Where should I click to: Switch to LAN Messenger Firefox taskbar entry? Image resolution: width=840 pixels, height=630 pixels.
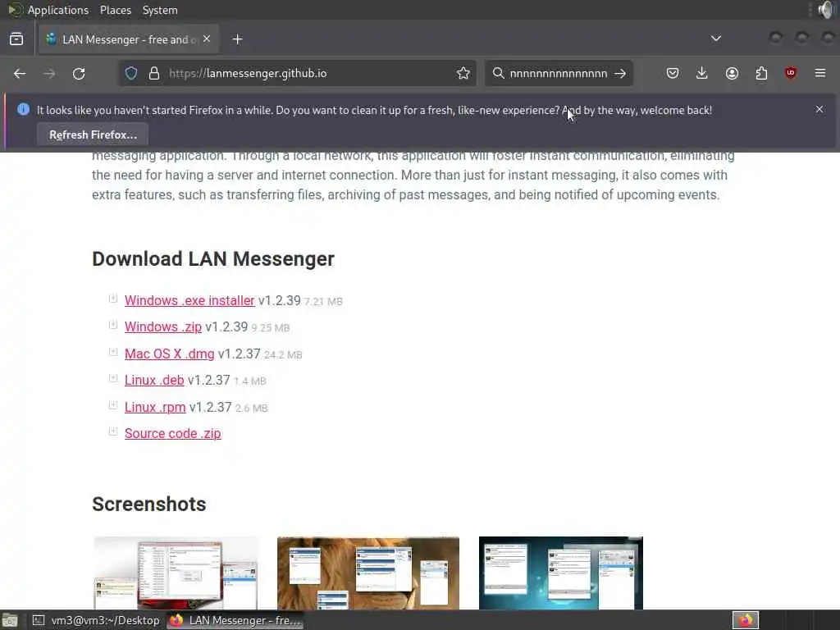[235, 620]
